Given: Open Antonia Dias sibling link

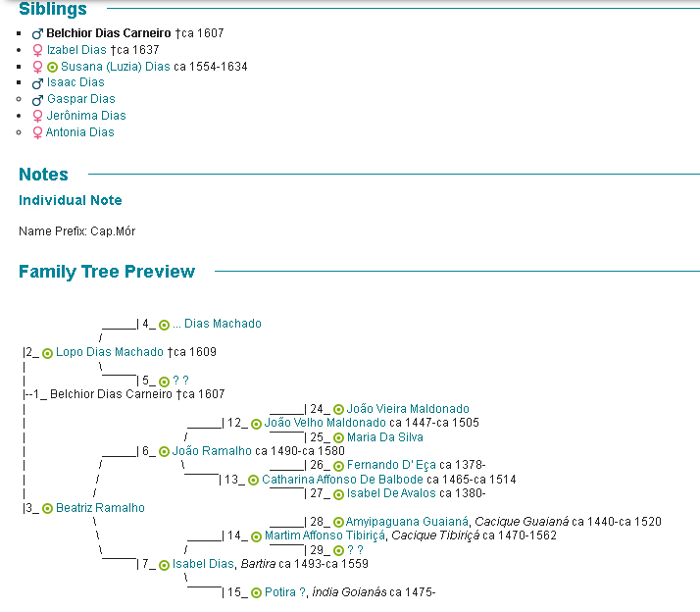Looking at the screenshot, I should pos(80,132).
